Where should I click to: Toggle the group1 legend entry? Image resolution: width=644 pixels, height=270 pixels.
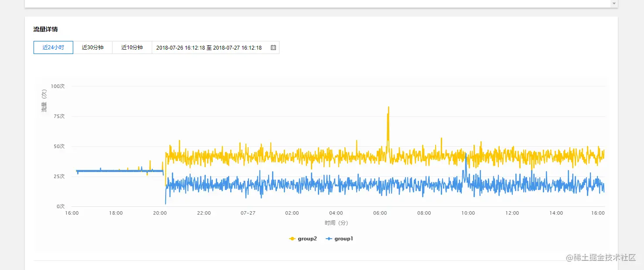point(340,239)
